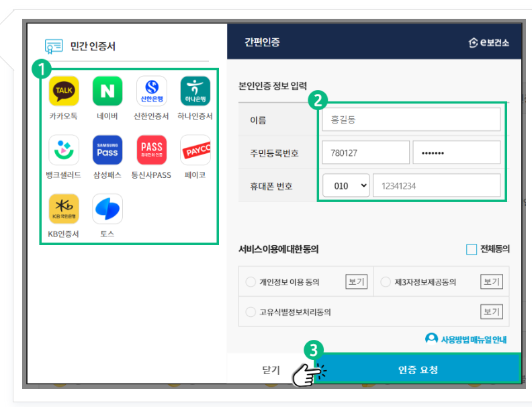This screenshot has height=407, width=532.
Task: Open the 사용방법 매뉴얼 안내 link
Action: (x=474, y=340)
